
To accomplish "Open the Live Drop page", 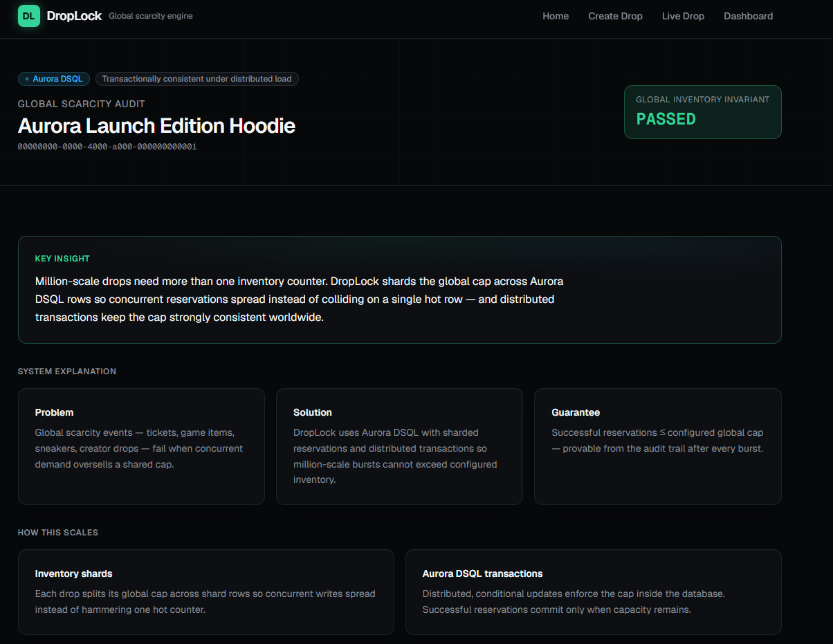I will (683, 16).
